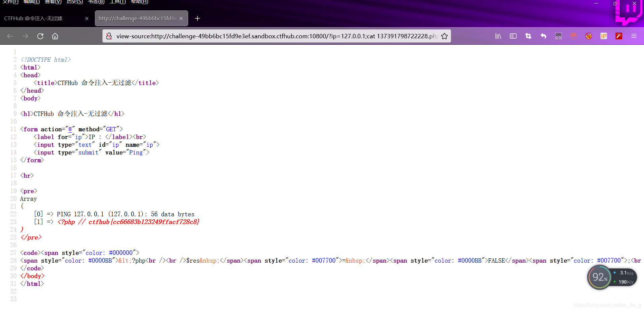Screen dimensions: 644x311
Task: Click the FALSE span text on line 28
Action: (x=496, y=261)
